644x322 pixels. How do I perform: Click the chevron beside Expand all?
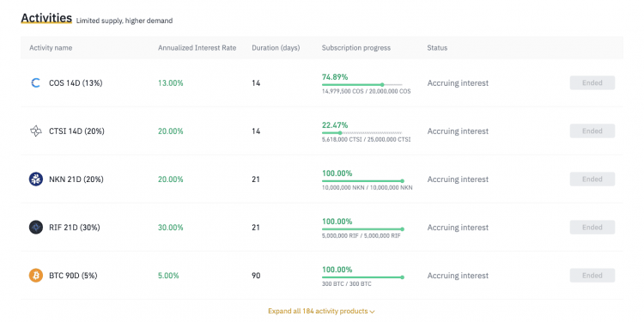pos(372,312)
